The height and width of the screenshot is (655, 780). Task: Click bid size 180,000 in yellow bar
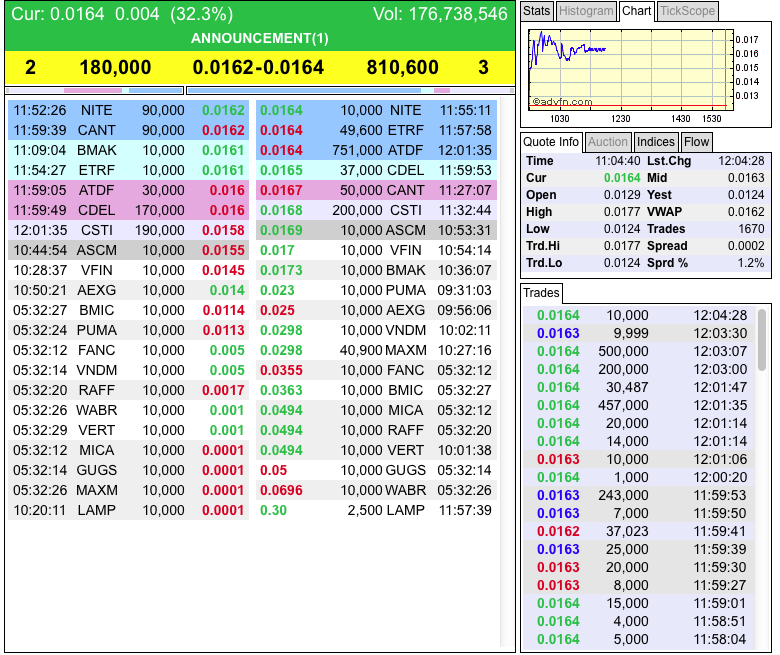pyautogui.click(x=115, y=67)
